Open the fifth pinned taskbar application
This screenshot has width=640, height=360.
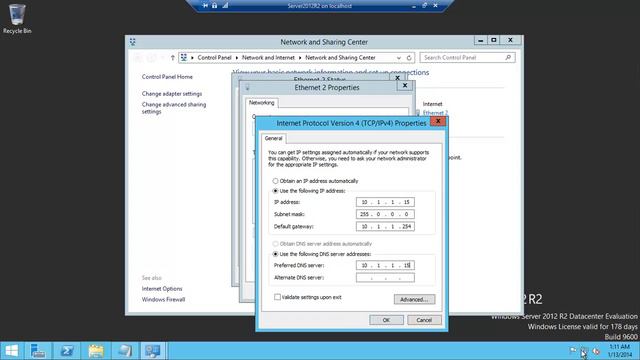coord(124,351)
